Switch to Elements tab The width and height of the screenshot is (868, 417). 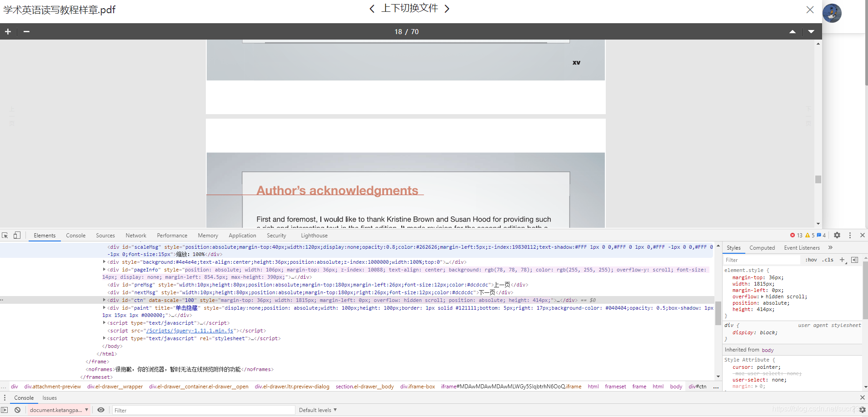coord(45,235)
